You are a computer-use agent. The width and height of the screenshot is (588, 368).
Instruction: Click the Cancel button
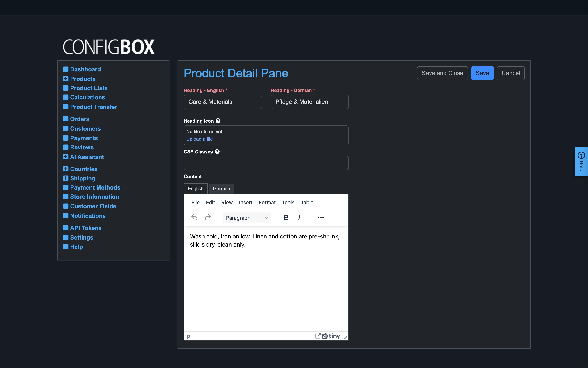pos(511,73)
